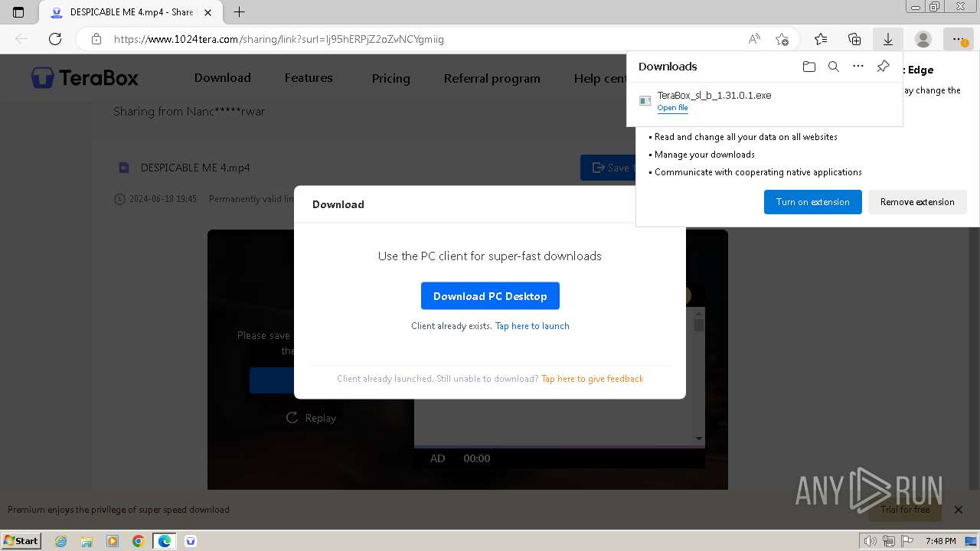Open the browser profile icon
Image resolution: width=980 pixels, height=551 pixels.
pyautogui.click(x=923, y=39)
